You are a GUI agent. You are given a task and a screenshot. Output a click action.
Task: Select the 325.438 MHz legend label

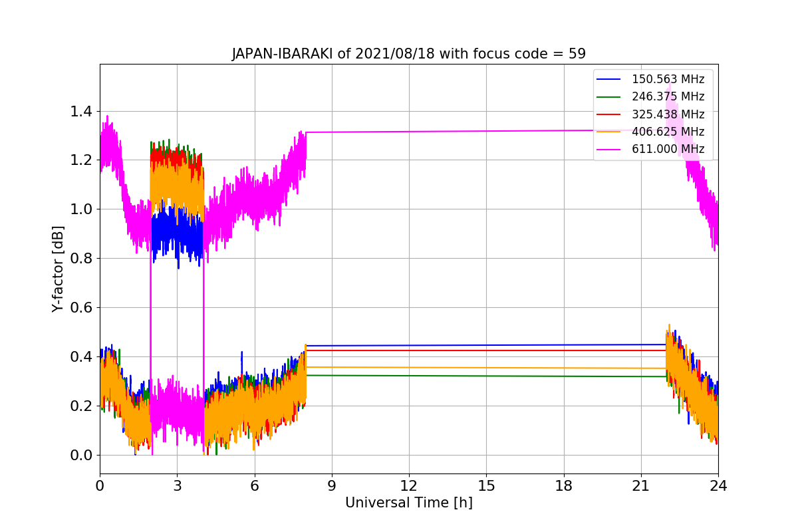click(668, 114)
